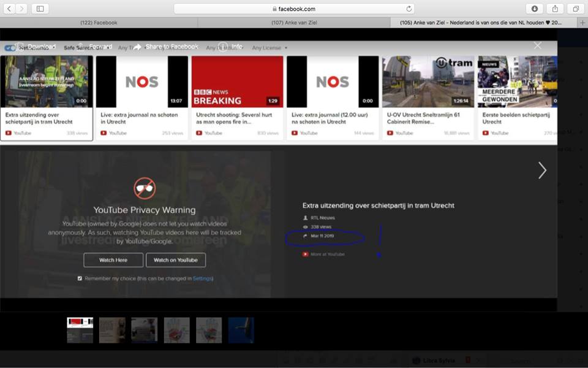Open BBC News Breaking Utrecht shooting video

238,98
